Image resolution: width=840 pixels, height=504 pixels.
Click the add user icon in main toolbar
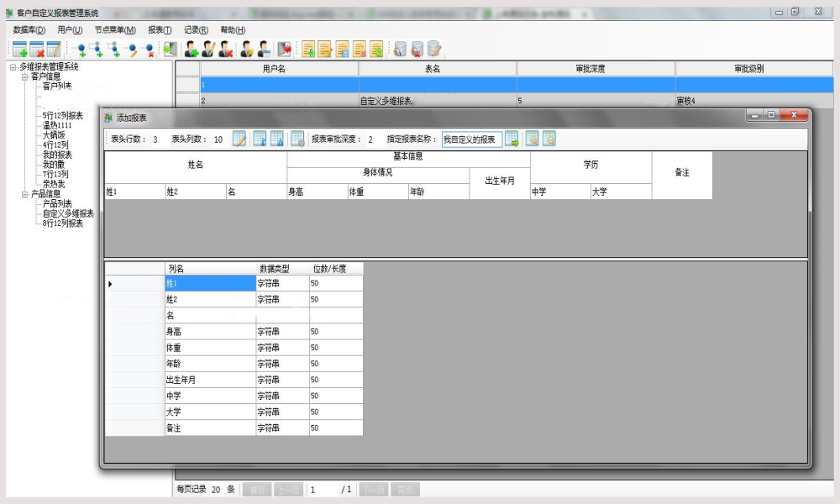tap(192, 50)
